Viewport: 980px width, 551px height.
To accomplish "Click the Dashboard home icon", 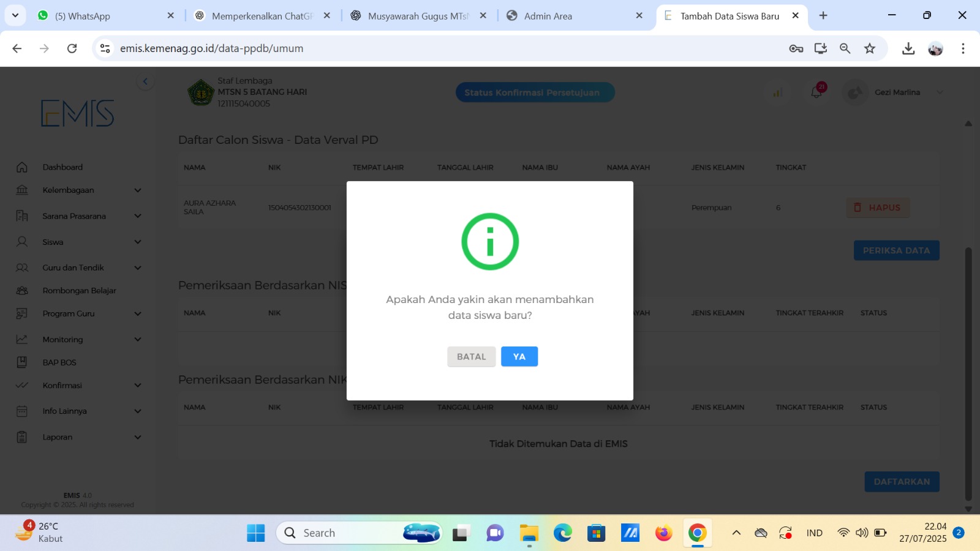I will 22,167.
